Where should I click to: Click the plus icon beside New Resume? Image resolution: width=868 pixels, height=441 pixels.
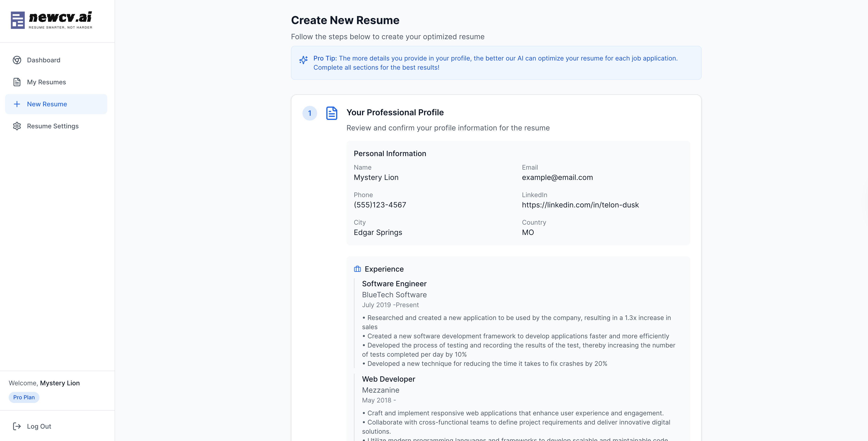(x=17, y=104)
